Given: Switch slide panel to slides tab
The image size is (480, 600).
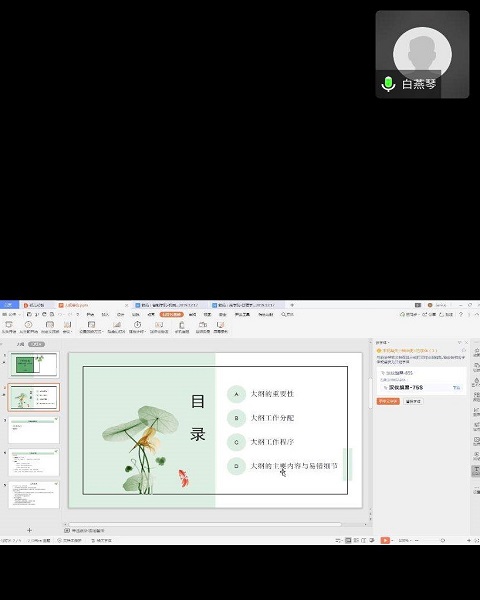Looking at the screenshot, I should coord(36,344).
